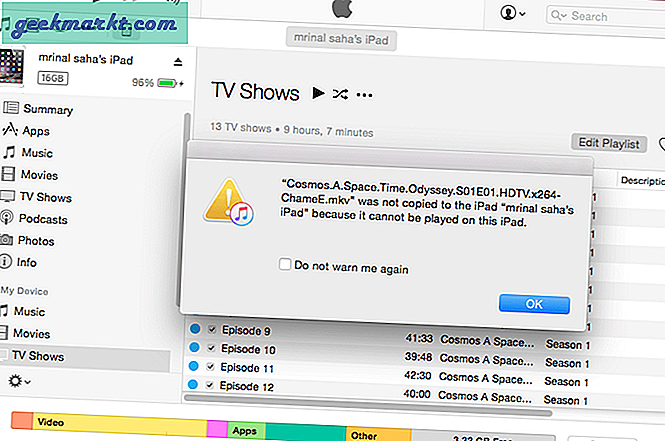Screen dimensions: 665x441
Task: Click the mrinal saha's iPad device tab
Action: point(339,40)
